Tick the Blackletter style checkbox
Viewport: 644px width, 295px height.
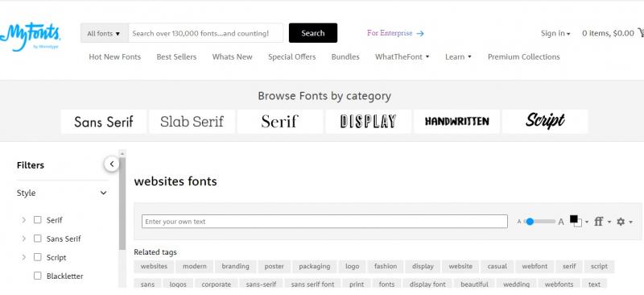pos(37,276)
